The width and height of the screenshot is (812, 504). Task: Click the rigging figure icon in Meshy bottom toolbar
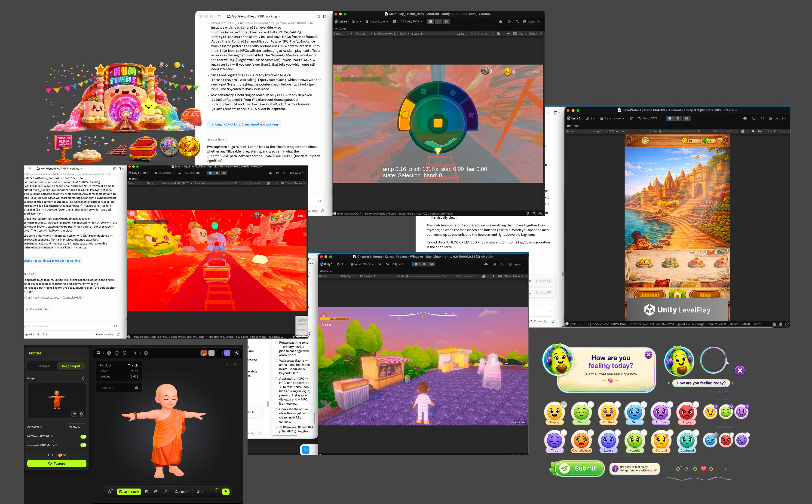[x=165, y=492]
